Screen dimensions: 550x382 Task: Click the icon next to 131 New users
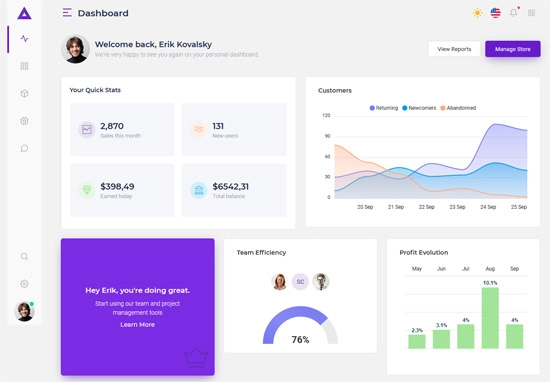click(199, 130)
